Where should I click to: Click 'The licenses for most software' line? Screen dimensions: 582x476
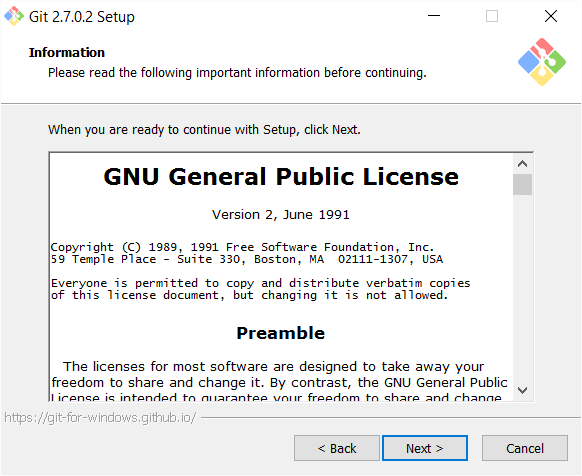[274, 367]
